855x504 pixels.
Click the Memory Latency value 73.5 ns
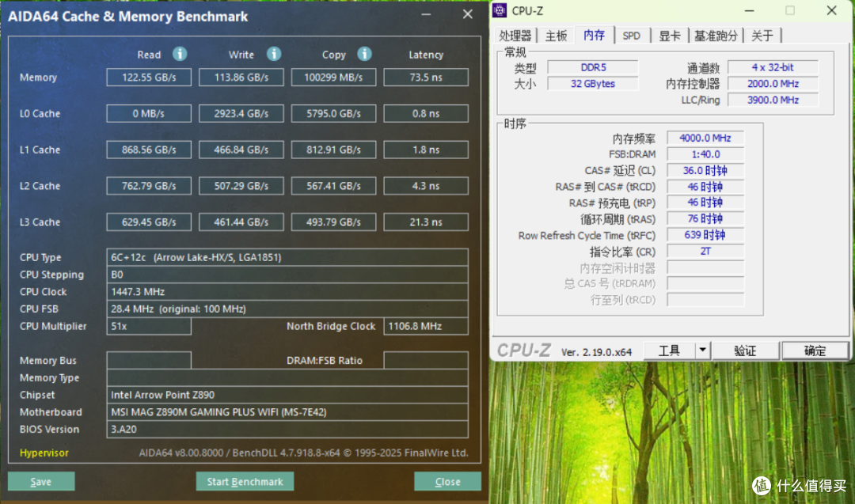[x=426, y=78]
